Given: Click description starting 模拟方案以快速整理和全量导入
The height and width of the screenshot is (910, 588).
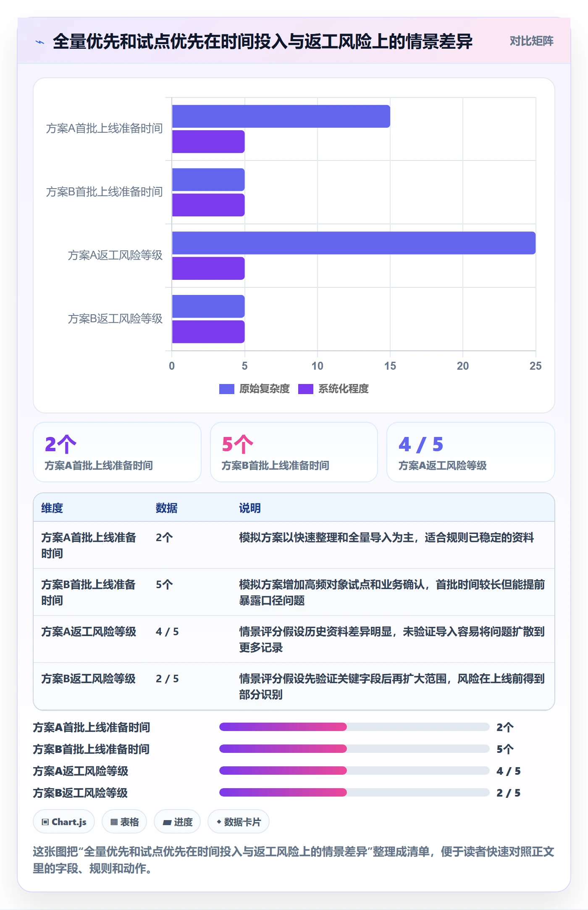Looking at the screenshot, I should (x=386, y=537).
